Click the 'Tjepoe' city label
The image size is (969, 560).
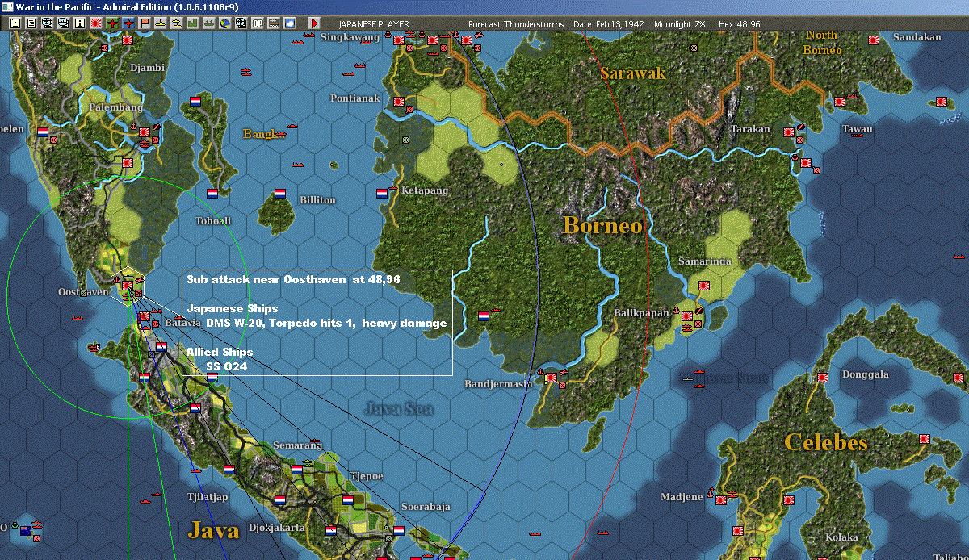[x=367, y=475]
